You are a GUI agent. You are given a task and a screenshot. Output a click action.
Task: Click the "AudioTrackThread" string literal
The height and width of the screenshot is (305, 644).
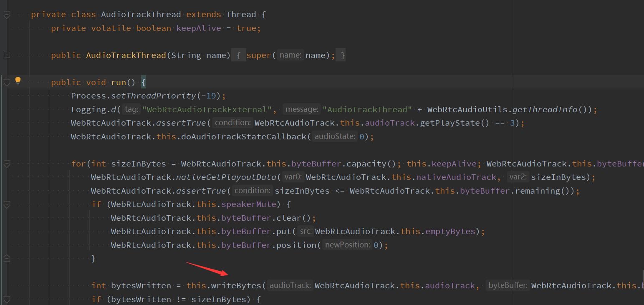367,109
